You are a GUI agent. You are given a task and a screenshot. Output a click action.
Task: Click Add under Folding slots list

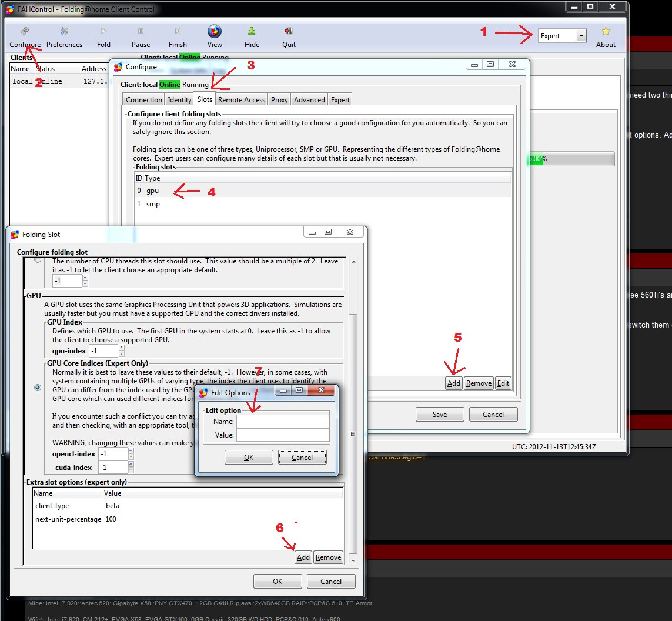pos(453,383)
